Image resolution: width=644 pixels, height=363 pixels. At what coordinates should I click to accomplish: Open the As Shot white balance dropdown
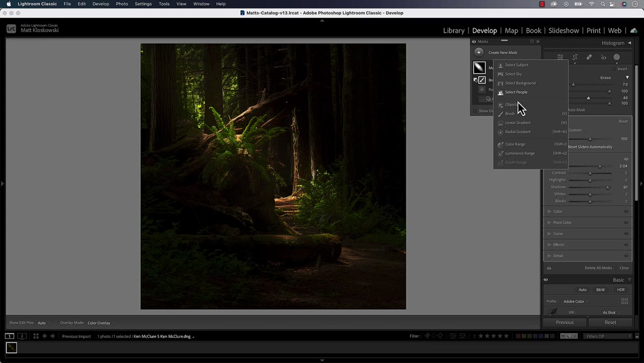point(611,313)
